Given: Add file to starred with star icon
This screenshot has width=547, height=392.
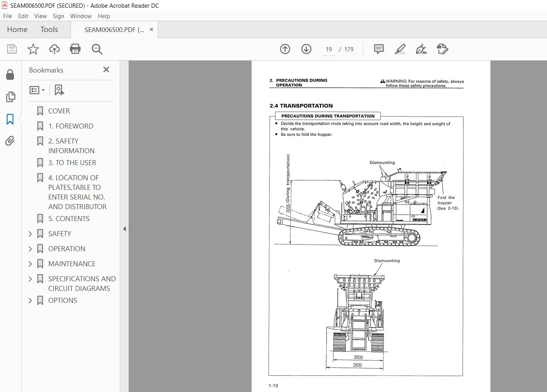Looking at the screenshot, I should 33,49.
